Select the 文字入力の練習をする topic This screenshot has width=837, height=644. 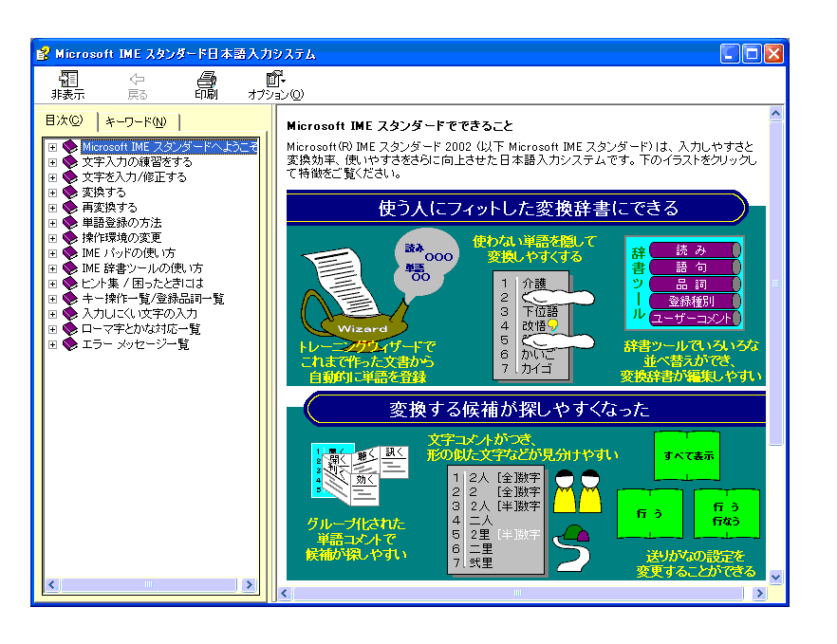tap(137, 161)
